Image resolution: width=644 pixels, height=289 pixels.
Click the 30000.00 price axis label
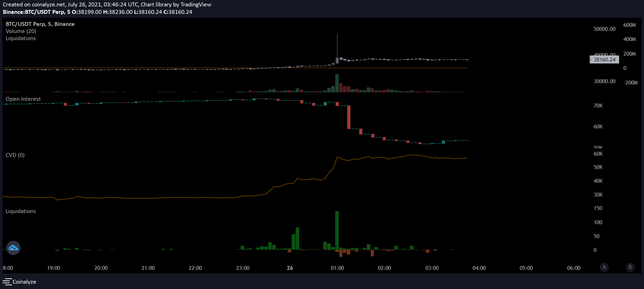tap(605, 81)
